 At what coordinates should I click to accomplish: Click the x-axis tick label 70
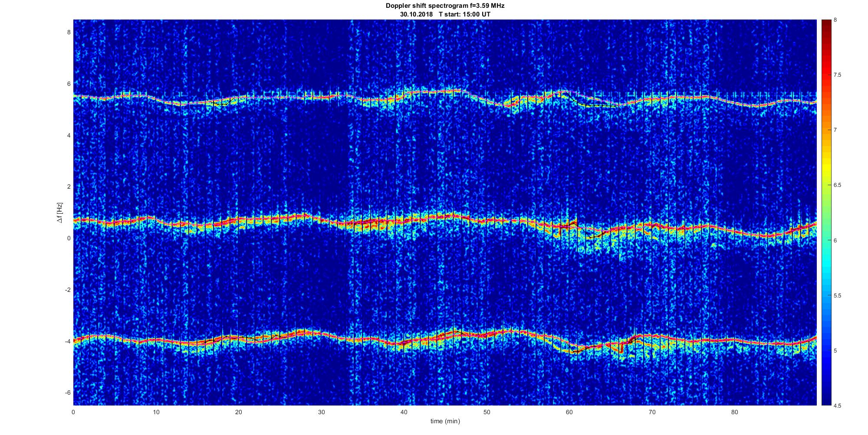pos(652,412)
